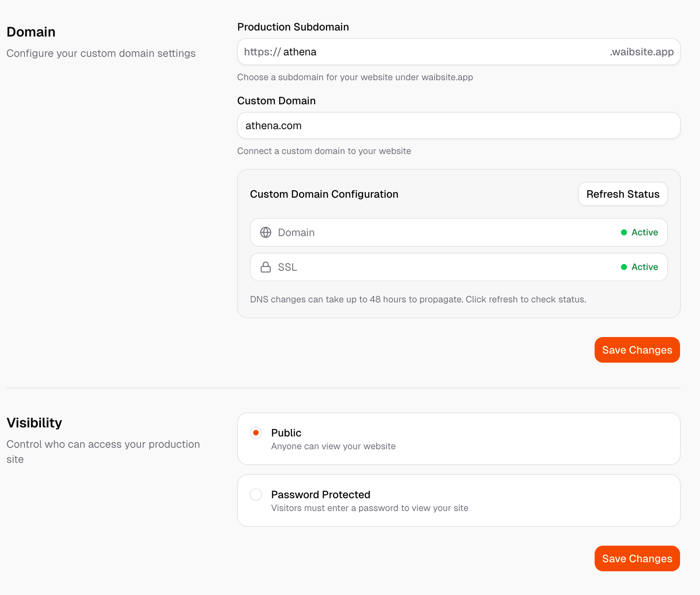Save Changes in the Domain section

[x=637, y=350]
